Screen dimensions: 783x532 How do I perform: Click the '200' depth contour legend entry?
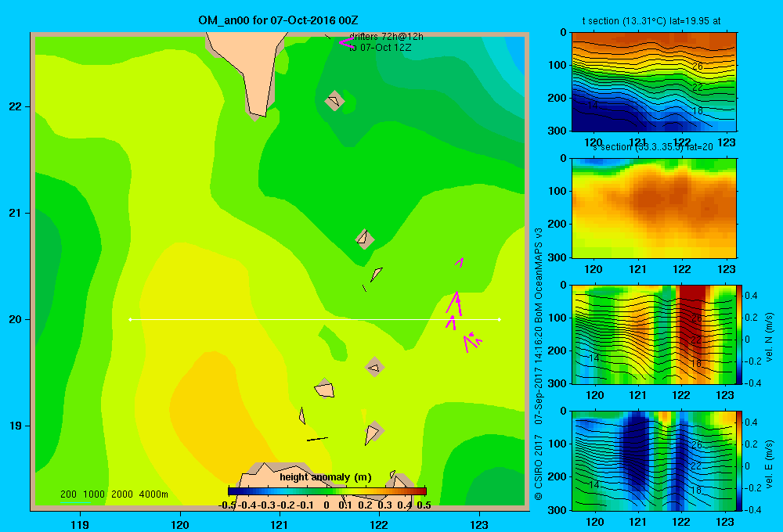(x=68, y=494)
